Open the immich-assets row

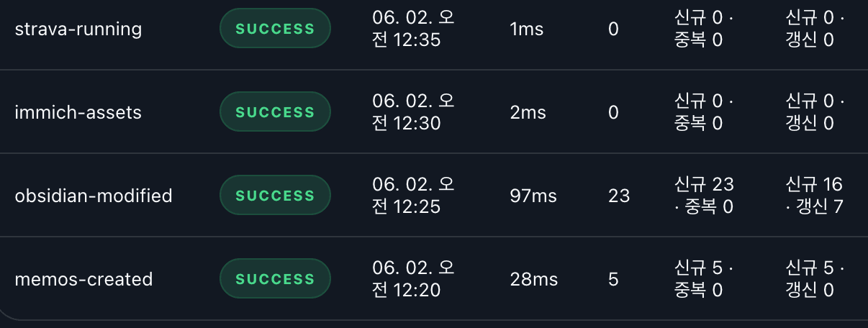434,112
